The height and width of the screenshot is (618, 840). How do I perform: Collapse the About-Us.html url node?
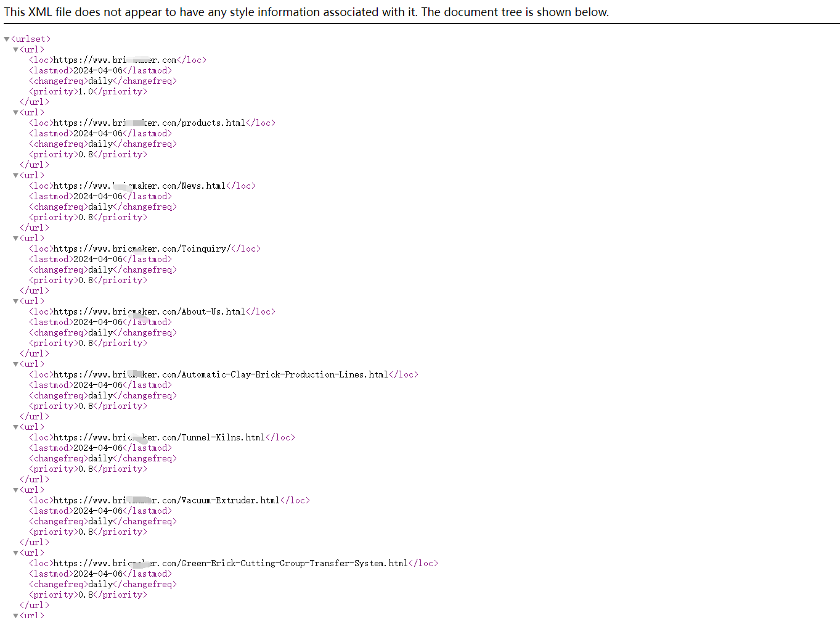[16, 302]
